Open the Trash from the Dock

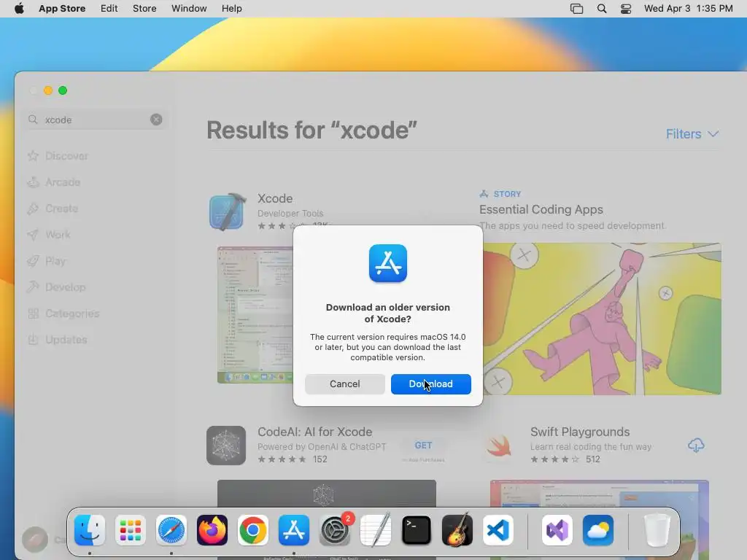click(657, 530)
